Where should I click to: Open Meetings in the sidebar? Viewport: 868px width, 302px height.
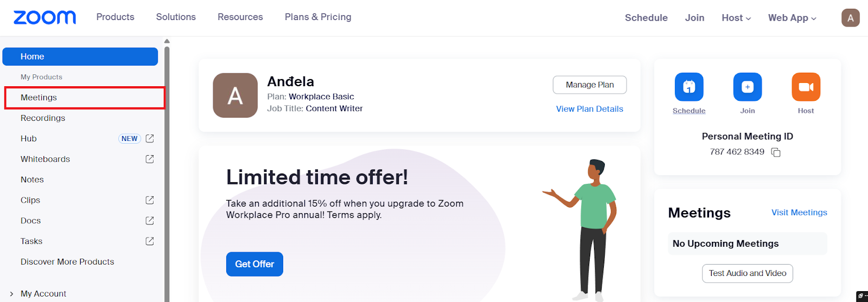[39, 98]
